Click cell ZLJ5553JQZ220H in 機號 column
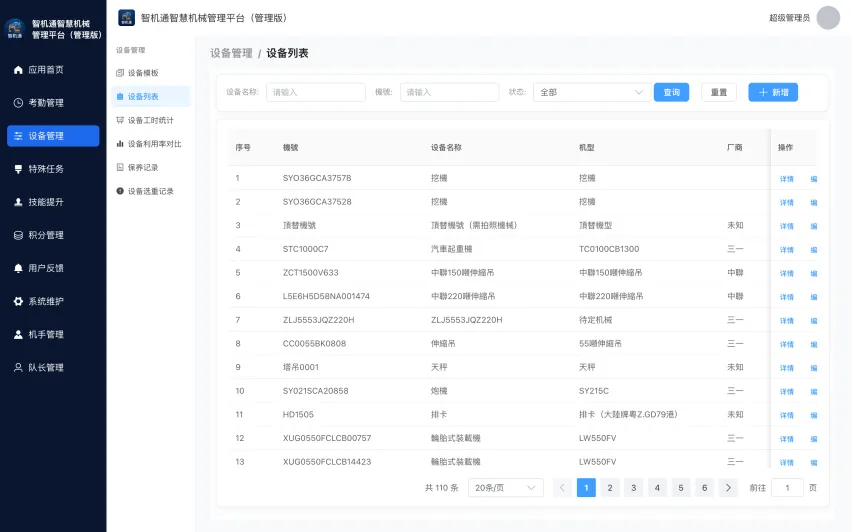 (x=318, y=320)
